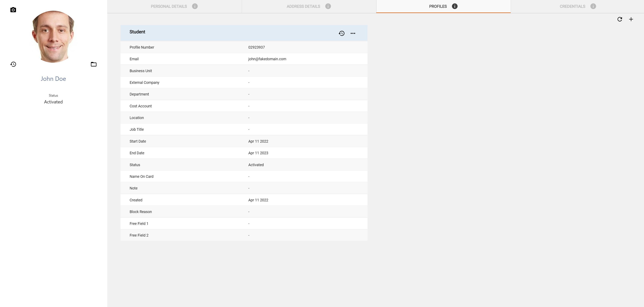Open the Student profile three-dots menu

(x=353, y=34)
